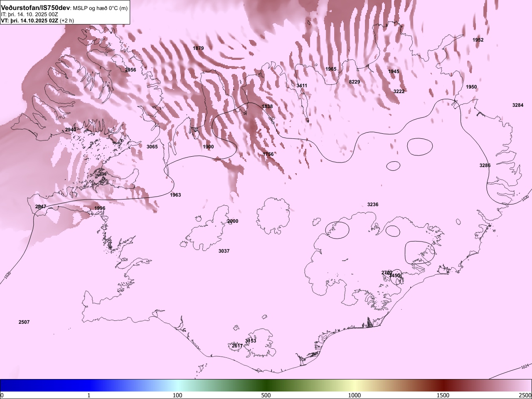Click the 1950 height label

471,87
